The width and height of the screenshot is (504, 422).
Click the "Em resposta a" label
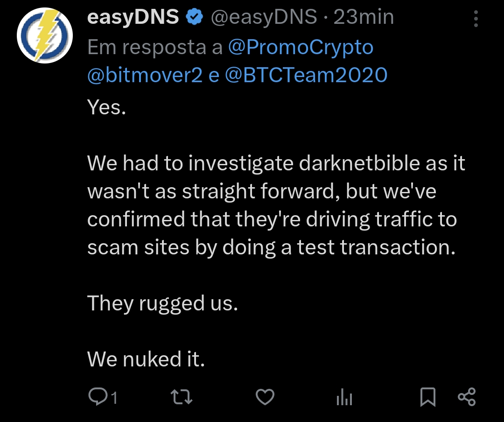[x=155, y=48]
